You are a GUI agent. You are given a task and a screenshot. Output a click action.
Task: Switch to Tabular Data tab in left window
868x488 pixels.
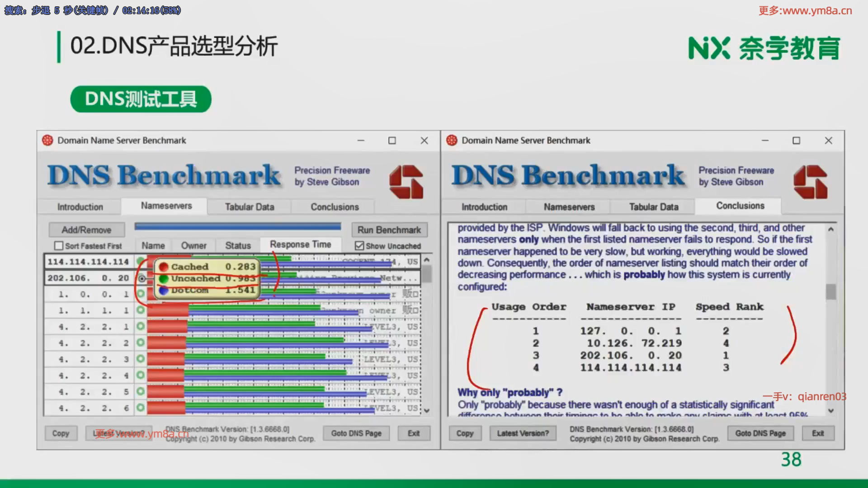(250, 207)
